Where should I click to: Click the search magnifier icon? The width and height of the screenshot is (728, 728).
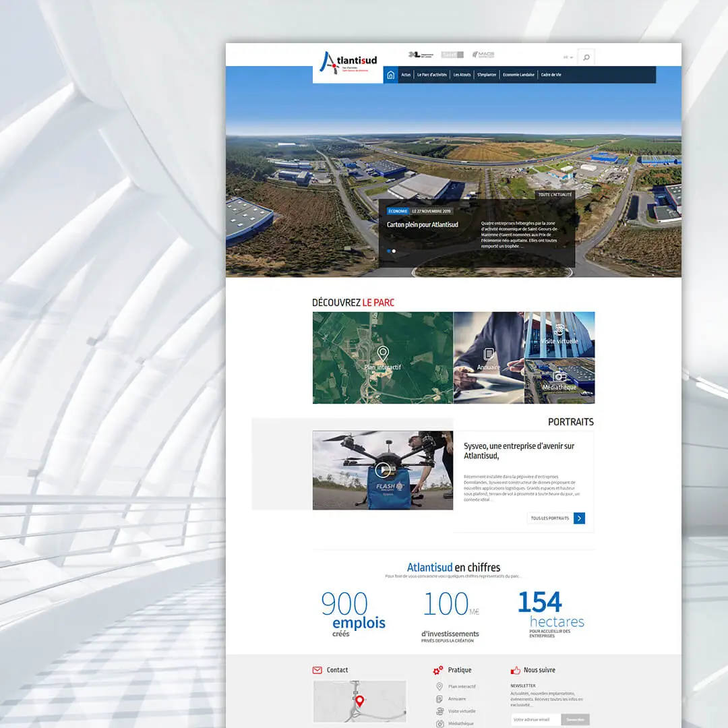coord(586,57)
